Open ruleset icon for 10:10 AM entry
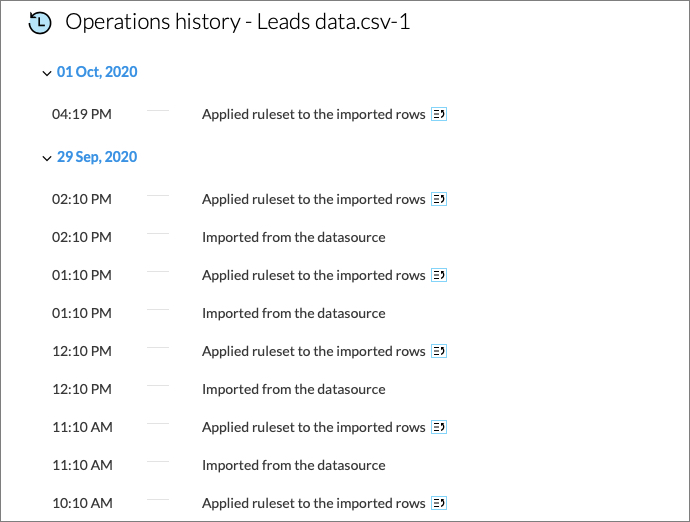 pyautogui.click(x=439, y=503)
